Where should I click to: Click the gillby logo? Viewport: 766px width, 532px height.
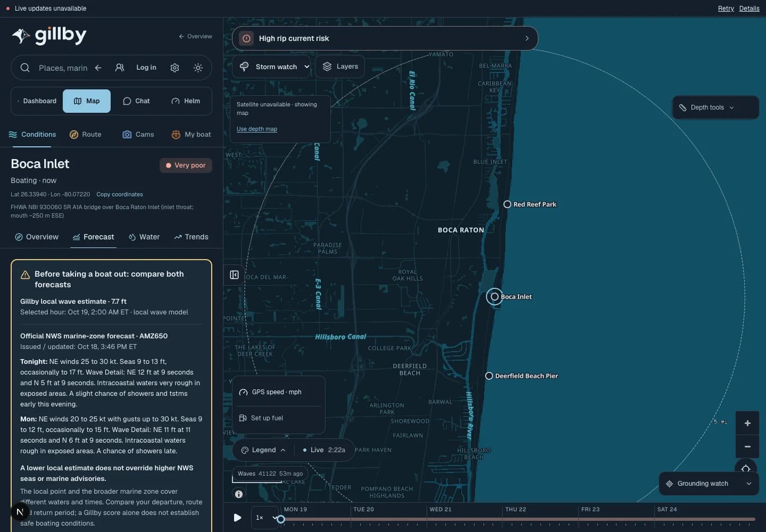(49, 36)
